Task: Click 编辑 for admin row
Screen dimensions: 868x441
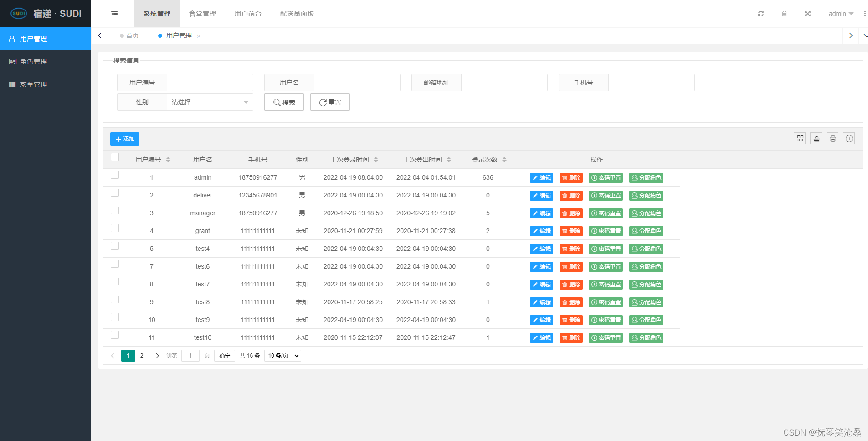Action: 541,178
